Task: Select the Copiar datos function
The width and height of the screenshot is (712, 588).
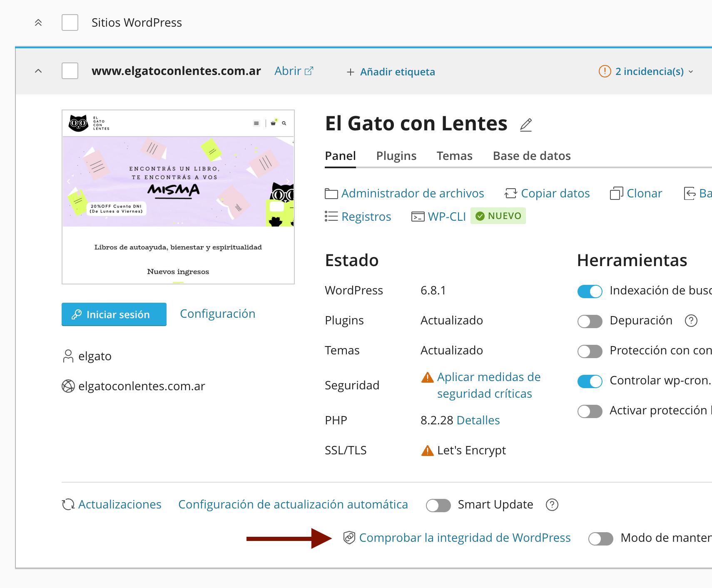Action: tap(555, 193)
